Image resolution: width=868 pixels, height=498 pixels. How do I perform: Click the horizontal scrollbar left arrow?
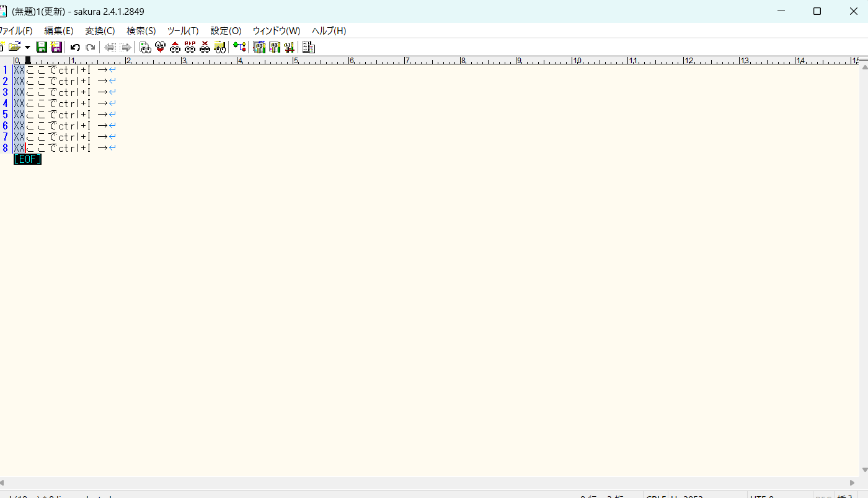click(x=2, y=483)
